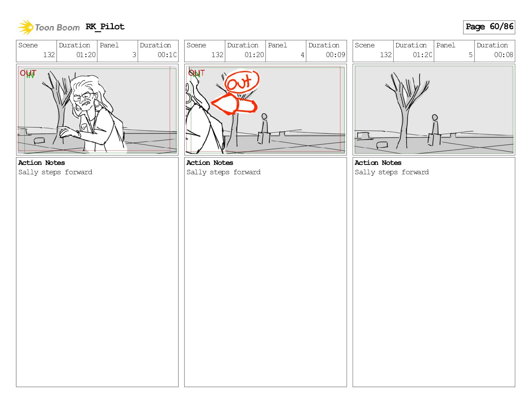Click the Page 60/86 indicator box
The width and height of the screenshot is (532, 411).
(x=489, y=27)
